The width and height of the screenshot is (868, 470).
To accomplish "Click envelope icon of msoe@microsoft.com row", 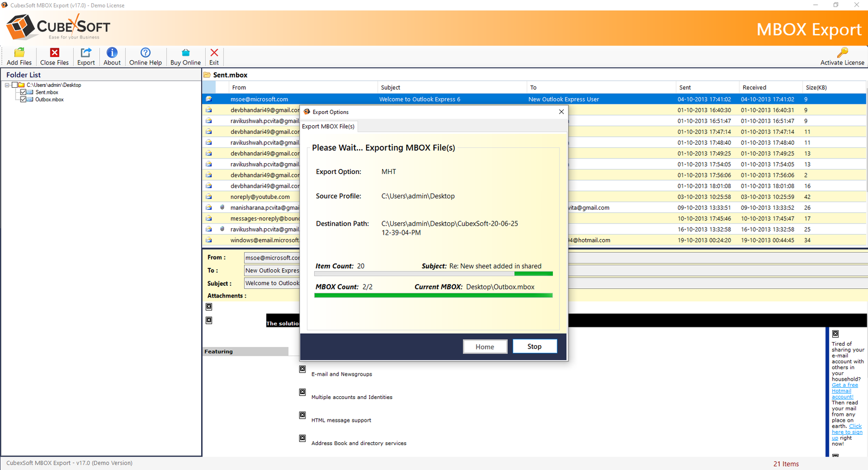I will coord(208,99).
